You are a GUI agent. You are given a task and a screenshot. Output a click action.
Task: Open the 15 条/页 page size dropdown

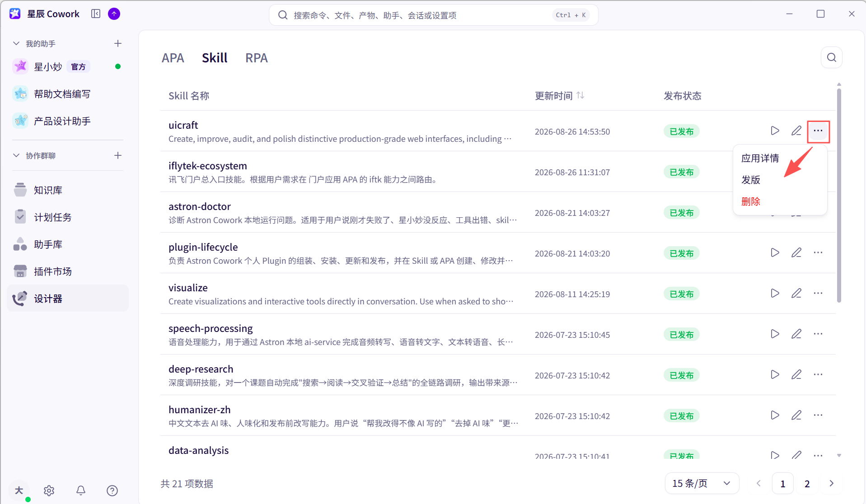[702, 484]
